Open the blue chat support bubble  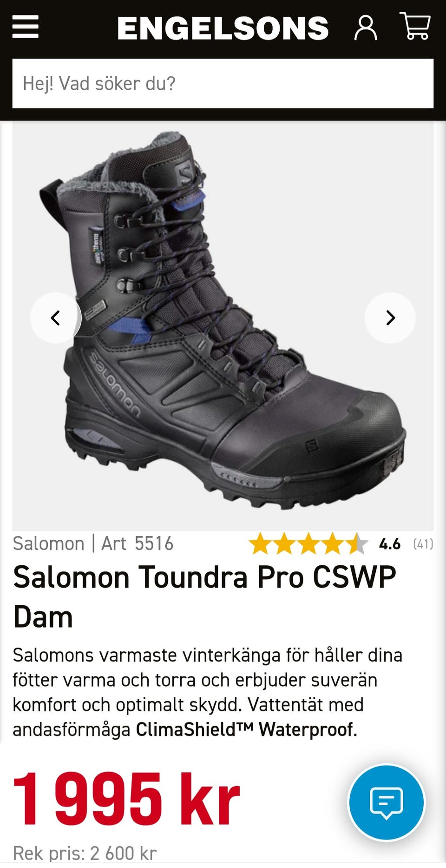click(387, 802)
